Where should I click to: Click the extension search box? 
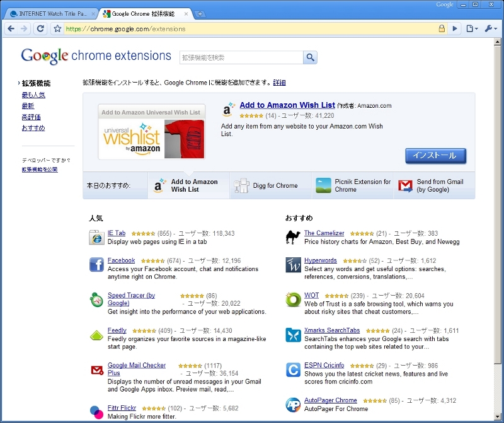(x=241, y=57)
